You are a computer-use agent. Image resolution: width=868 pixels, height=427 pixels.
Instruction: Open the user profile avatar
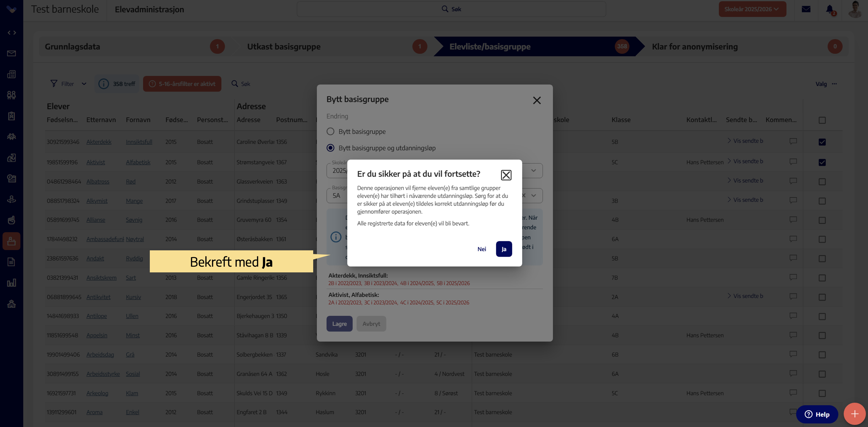[x=855, y=9]
